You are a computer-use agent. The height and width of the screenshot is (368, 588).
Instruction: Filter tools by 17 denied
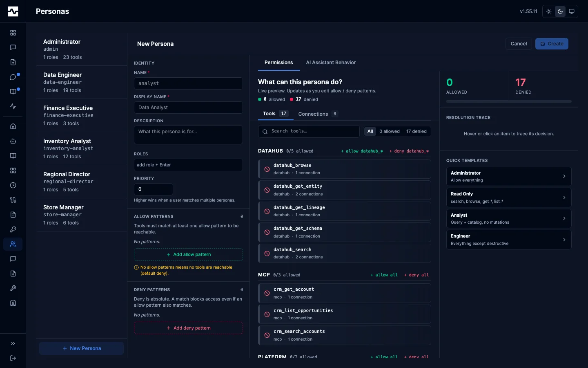coord(416,131)
